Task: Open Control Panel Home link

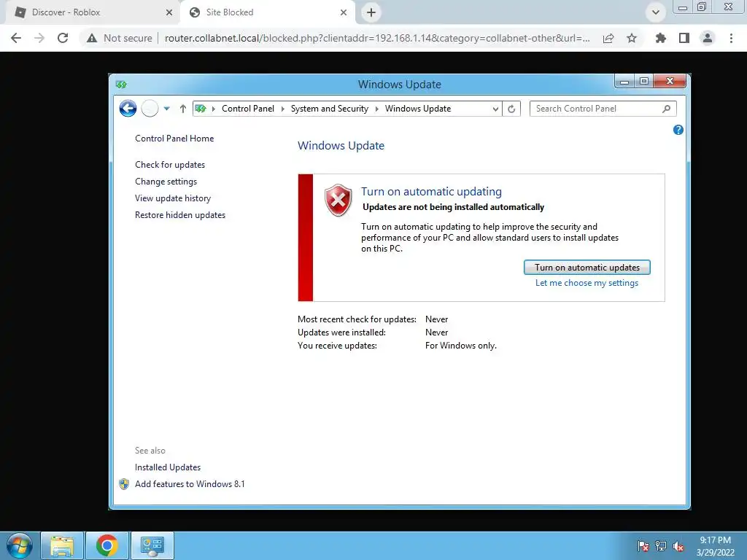Action: [x=174, y=139]
